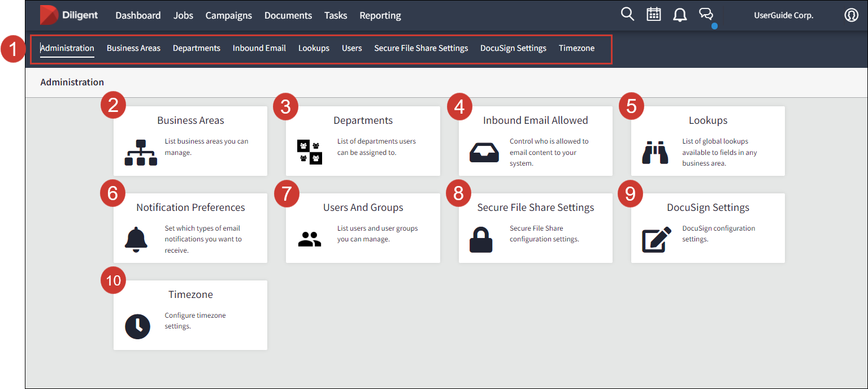The width and height of the screenshot is (868, 389).
Task: Open the Dashboard menu item
Action: tap(138, 15)
